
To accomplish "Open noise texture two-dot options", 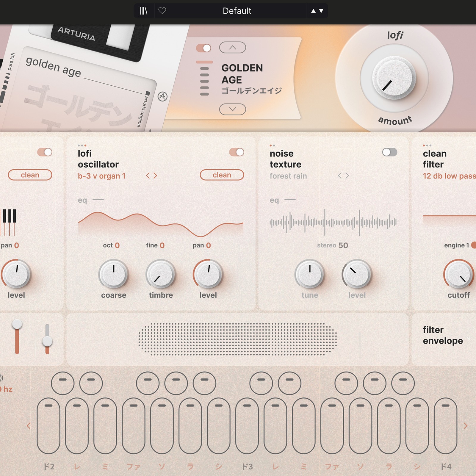I will (272, 145).
